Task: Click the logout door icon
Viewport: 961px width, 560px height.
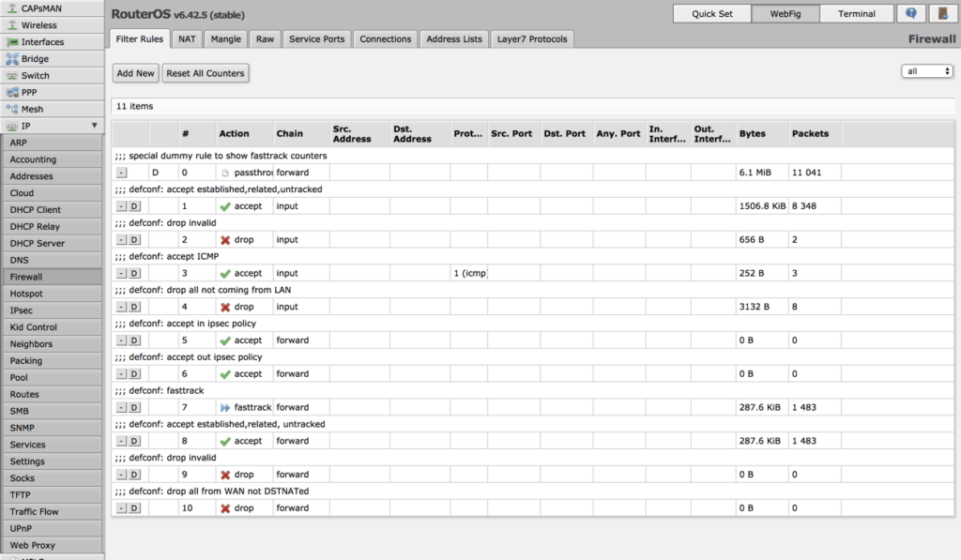Action: tap(943, 13)
